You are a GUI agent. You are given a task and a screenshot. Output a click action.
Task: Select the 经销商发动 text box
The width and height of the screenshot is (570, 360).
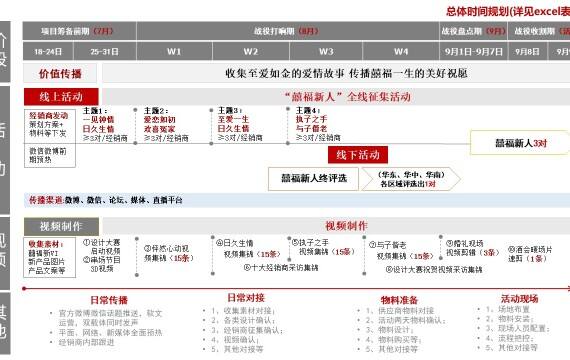pyautogui.click(x=50, y=125)
